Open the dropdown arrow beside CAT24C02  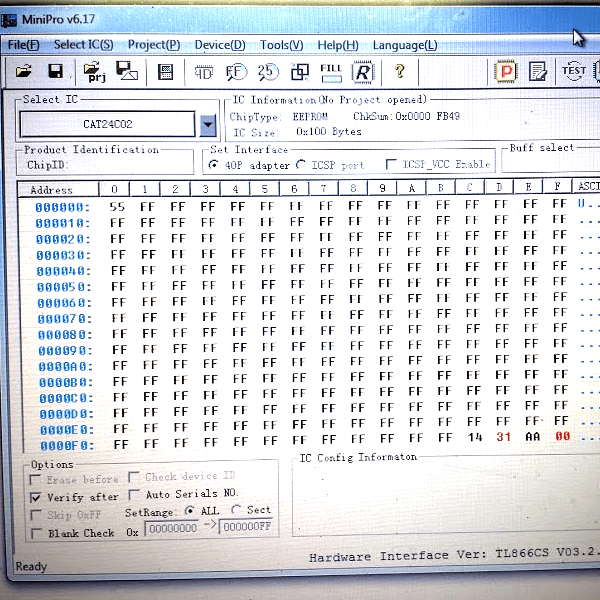click(x=207, y=125)
